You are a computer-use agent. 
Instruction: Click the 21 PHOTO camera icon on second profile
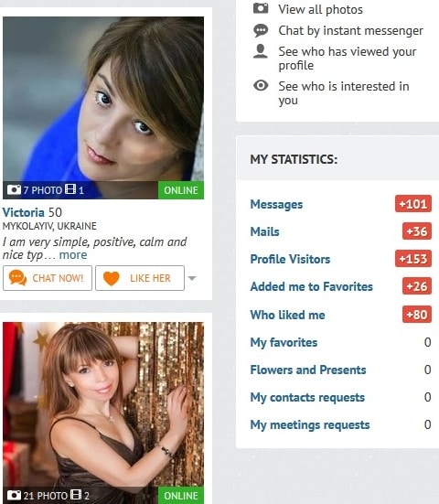click(14, 496)
